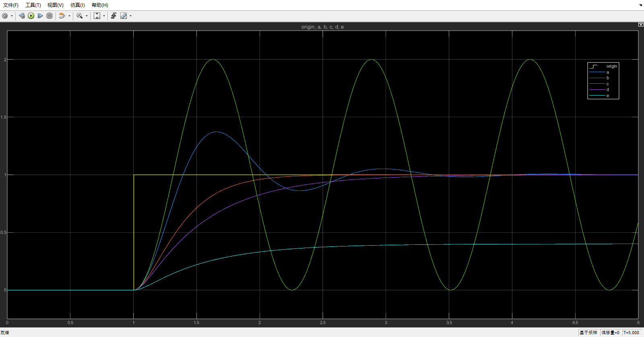Image resolution: width=644 pixels, height=337 pixels.
Task: Click the step back simulation button
Action: (22, 16)
